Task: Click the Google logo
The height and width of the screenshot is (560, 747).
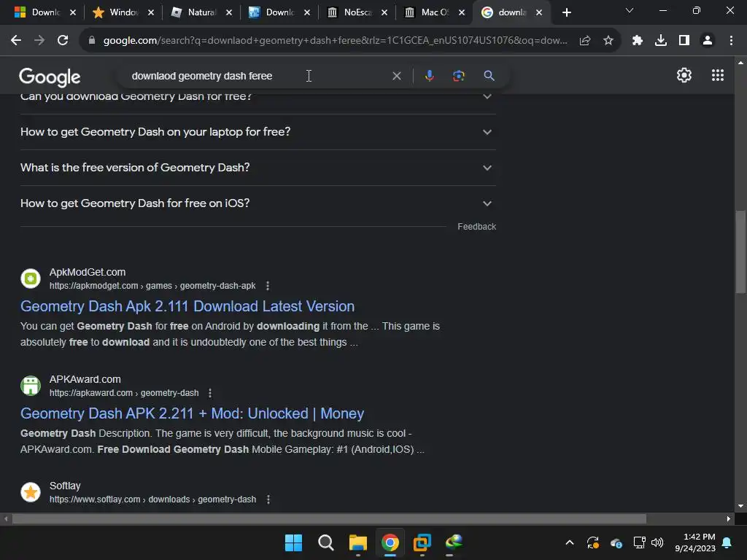Action: (x=50, y=77)
